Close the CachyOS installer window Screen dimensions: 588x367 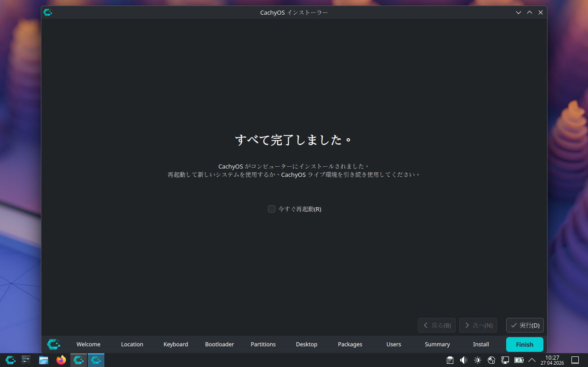click(541, 12)
